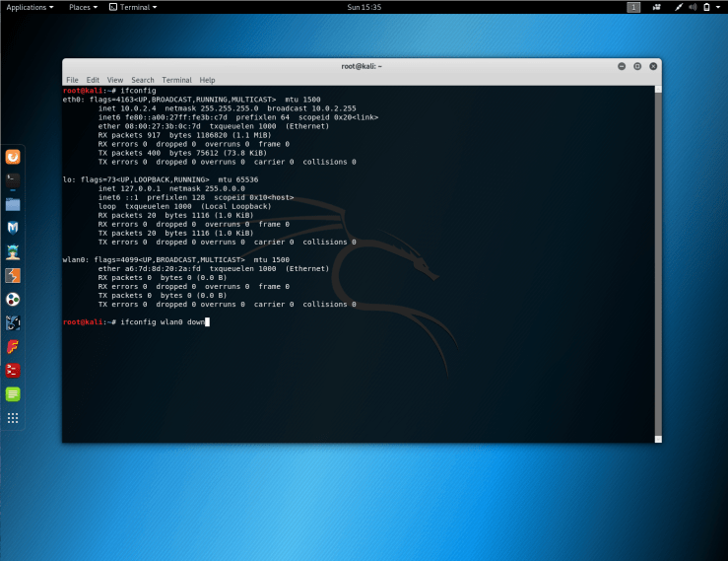Viewport: 728px width, 561px height.
Task: Launch Maltego from the dock
Action: [x=13, y=322]
